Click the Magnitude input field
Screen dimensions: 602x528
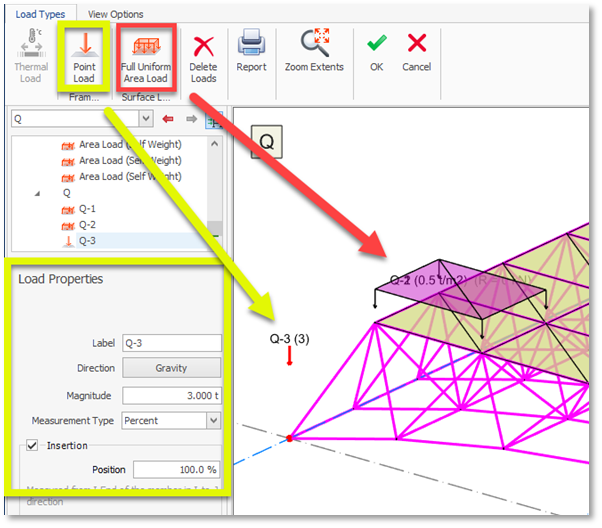tap(171, 395)
